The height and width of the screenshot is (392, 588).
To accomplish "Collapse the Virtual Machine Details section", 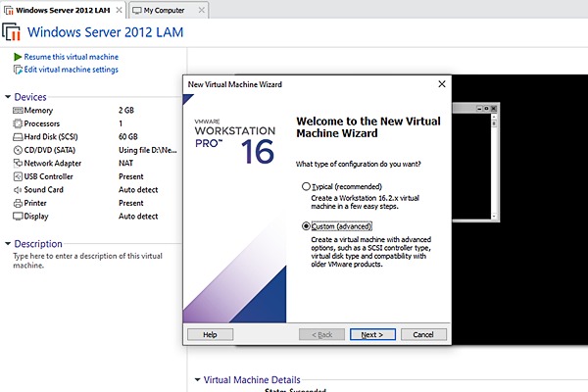I will (x=197, y=379).
